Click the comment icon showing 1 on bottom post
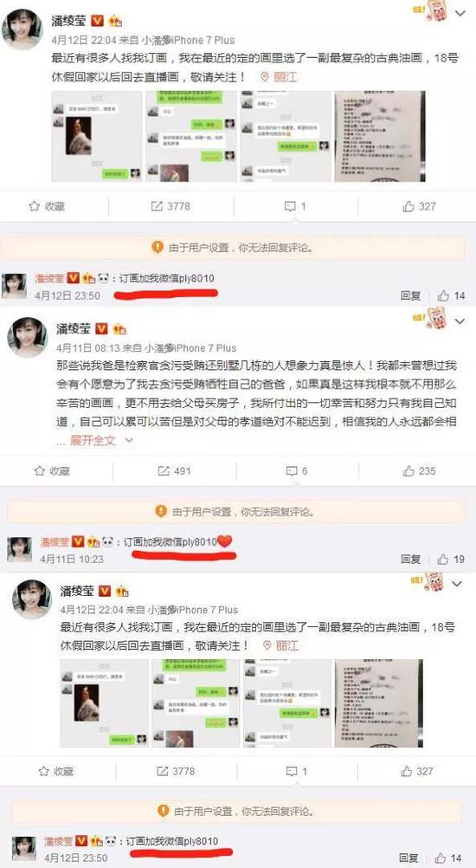 click(290, 771)
